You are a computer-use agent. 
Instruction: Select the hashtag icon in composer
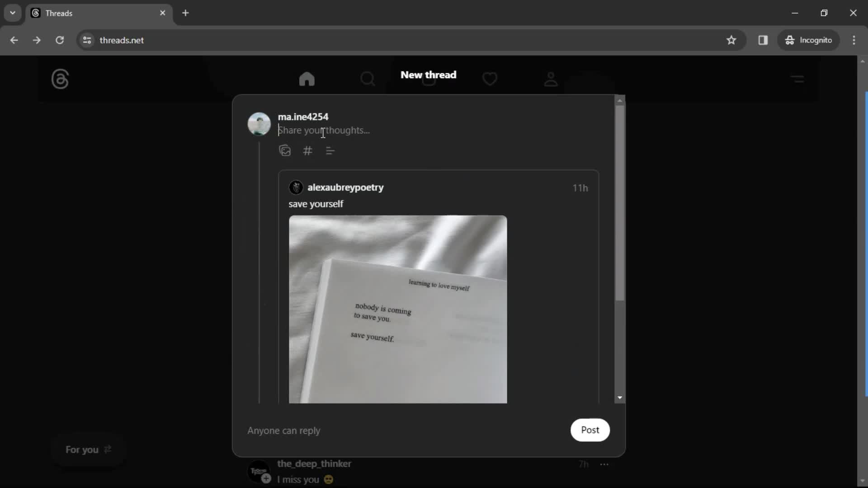point(307,151)
